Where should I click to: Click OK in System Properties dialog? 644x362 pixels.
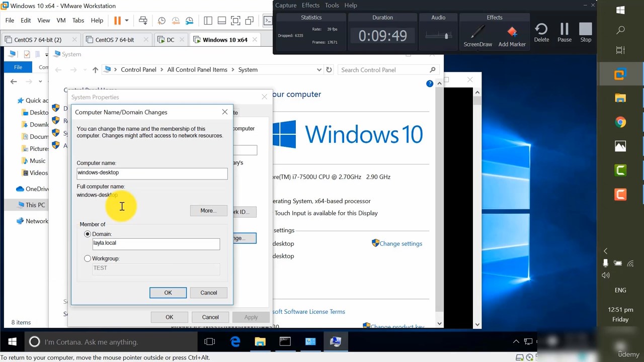[169, 317]
